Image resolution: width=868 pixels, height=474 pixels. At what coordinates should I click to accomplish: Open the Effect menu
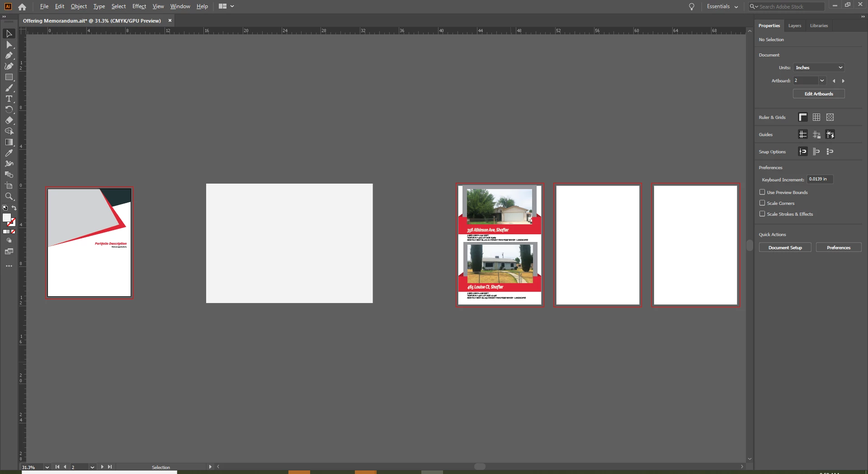(x=139, y=6)
